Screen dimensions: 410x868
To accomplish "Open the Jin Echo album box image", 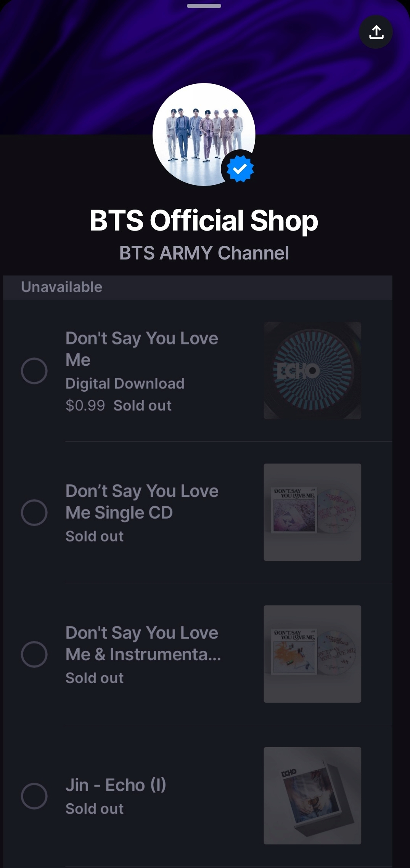I will [312, 796].
